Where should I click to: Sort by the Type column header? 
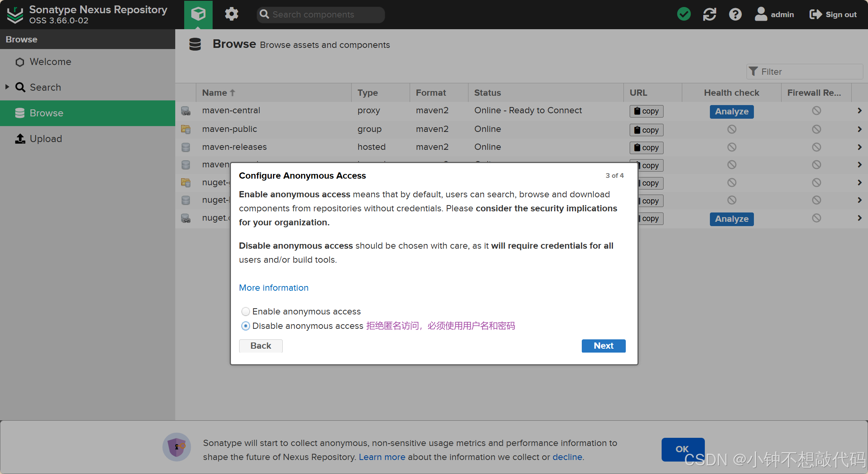(380, 93)
